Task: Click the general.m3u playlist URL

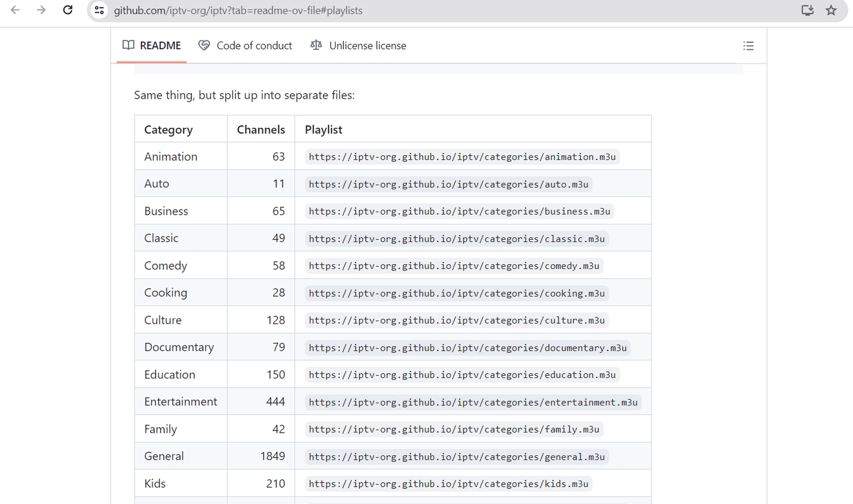Action: pos(456,457)
